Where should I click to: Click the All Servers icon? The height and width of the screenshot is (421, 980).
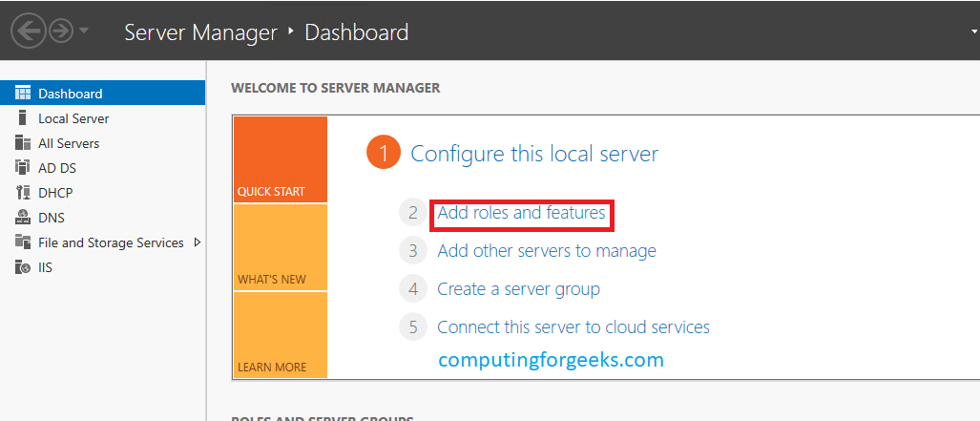[23, 143]
